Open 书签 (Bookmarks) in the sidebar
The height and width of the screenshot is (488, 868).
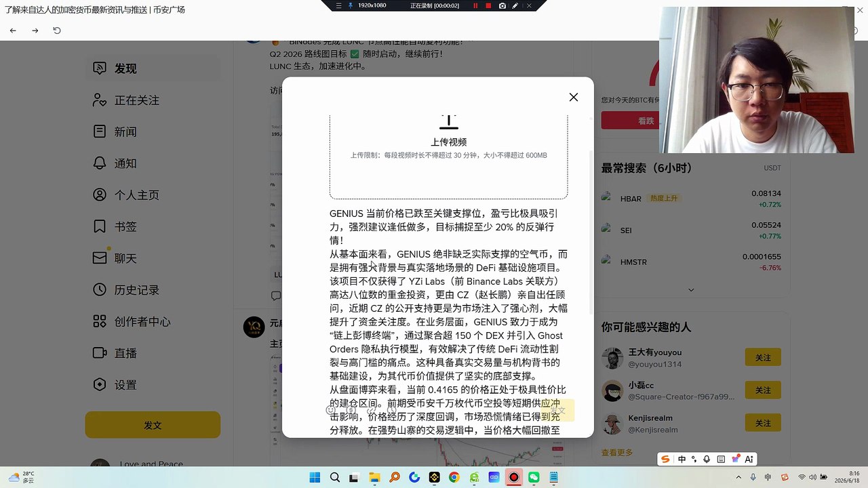(x=153, y=226)
